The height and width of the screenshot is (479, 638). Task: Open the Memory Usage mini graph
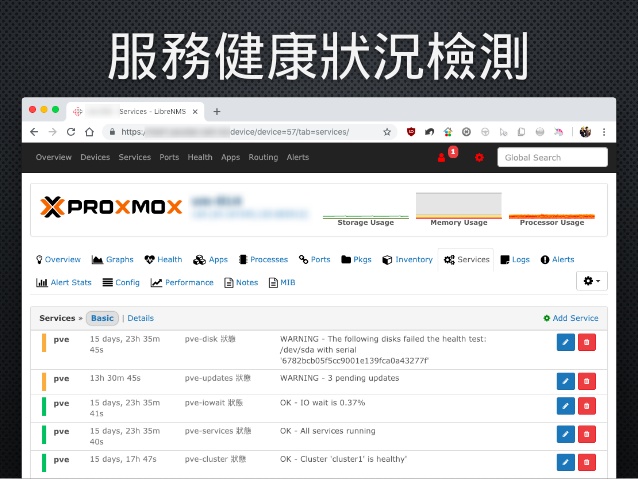(x=459, y=210)
